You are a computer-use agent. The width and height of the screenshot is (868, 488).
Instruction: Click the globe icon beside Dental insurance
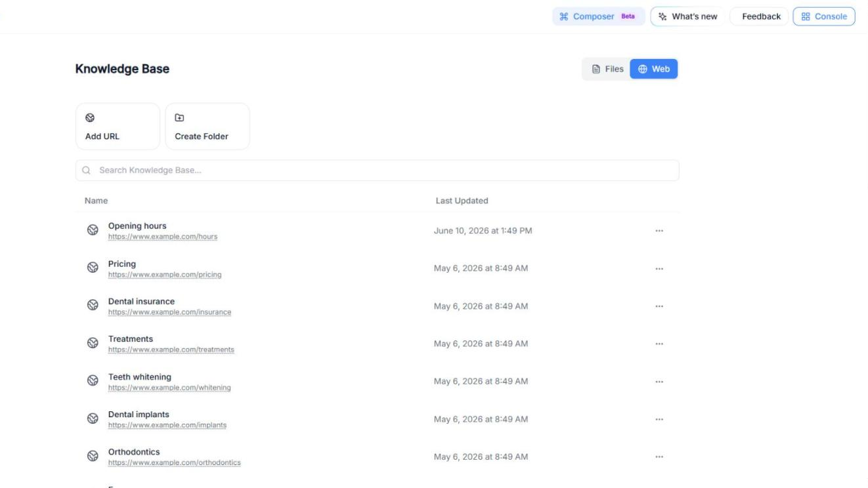coord(93,306)
